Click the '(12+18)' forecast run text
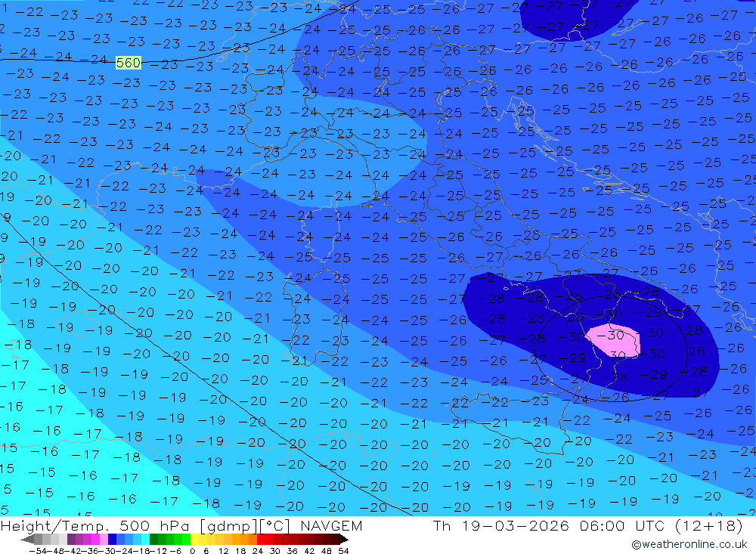This screenshot has height=554, width=756. tap(708, 525)
